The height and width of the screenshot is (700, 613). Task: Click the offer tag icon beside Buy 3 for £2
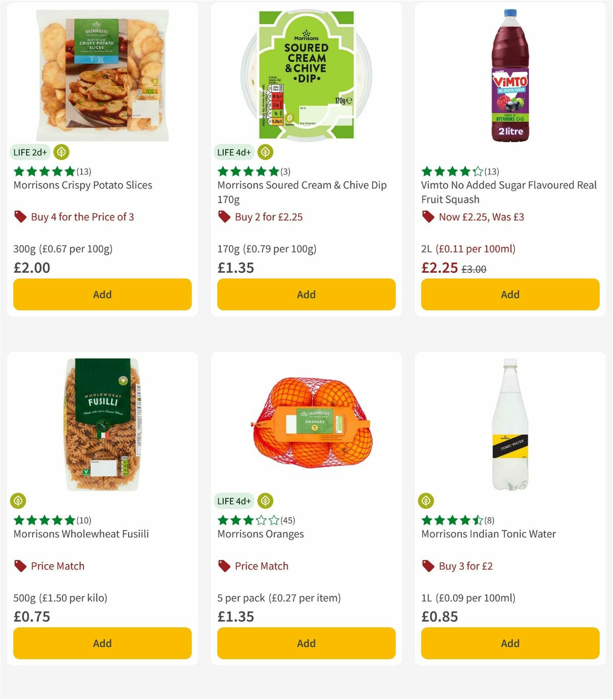pos(428,566)
